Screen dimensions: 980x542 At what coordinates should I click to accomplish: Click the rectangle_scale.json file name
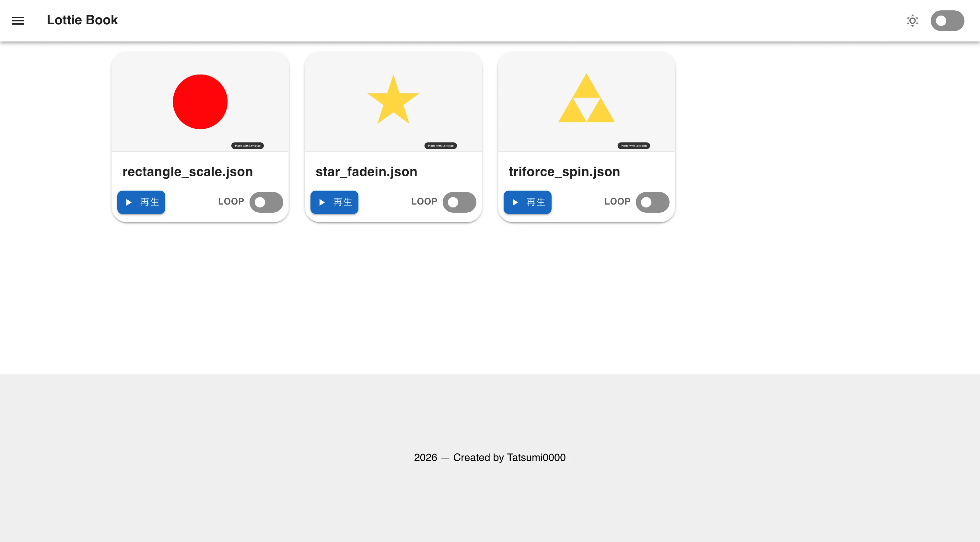[188, 172]
